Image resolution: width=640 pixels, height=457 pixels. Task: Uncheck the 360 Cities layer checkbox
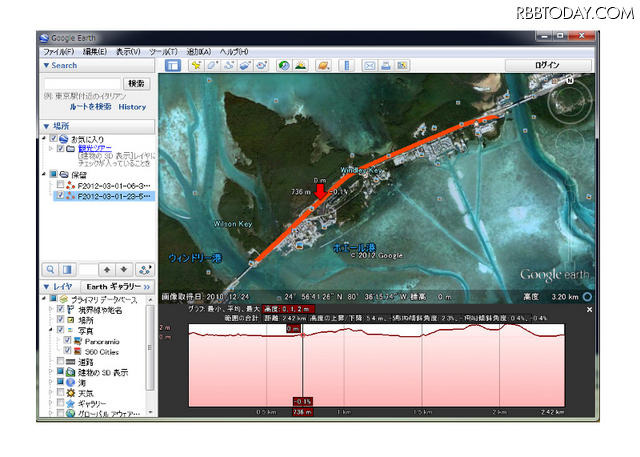[x=67, y=351]
